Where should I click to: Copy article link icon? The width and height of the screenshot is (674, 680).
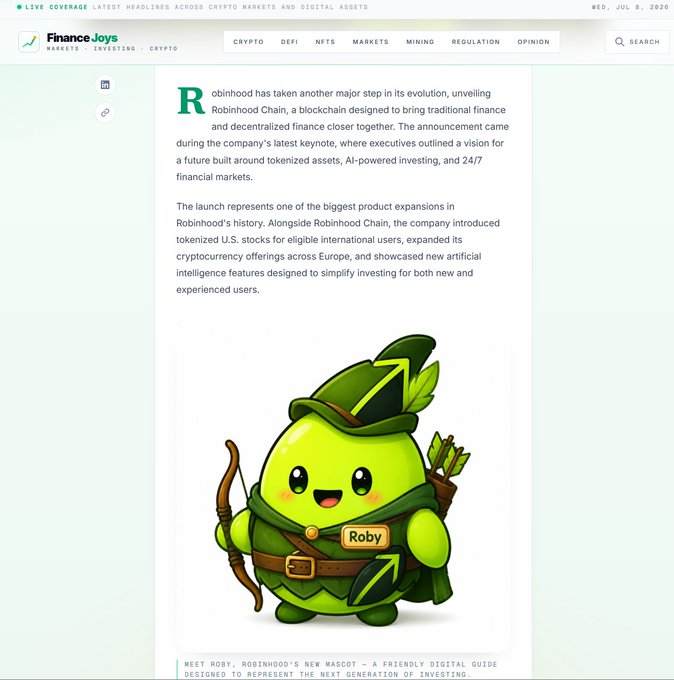pos(105,113)
